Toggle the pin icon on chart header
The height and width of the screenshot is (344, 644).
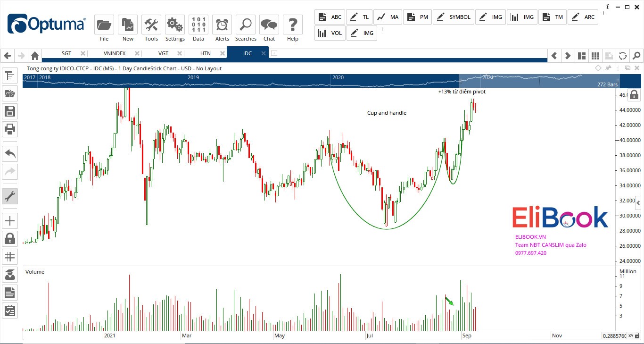click(608, 68)
